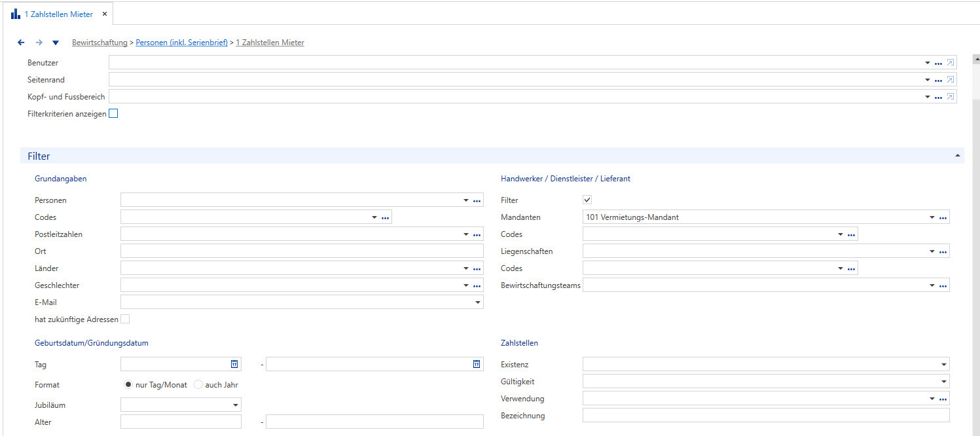
Task: Open the Benutzer dropdown arrow
Action: pyautogui.click(x=928, y=63)
